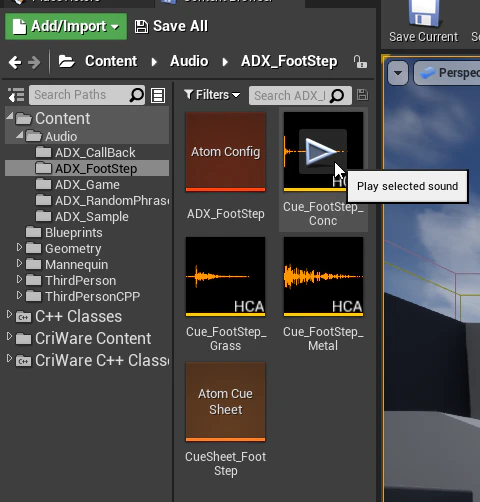This screenshot has width=480, height=502.
Task: Expand the arrow after Audio breadcrumb
Action: pos(225,62)
